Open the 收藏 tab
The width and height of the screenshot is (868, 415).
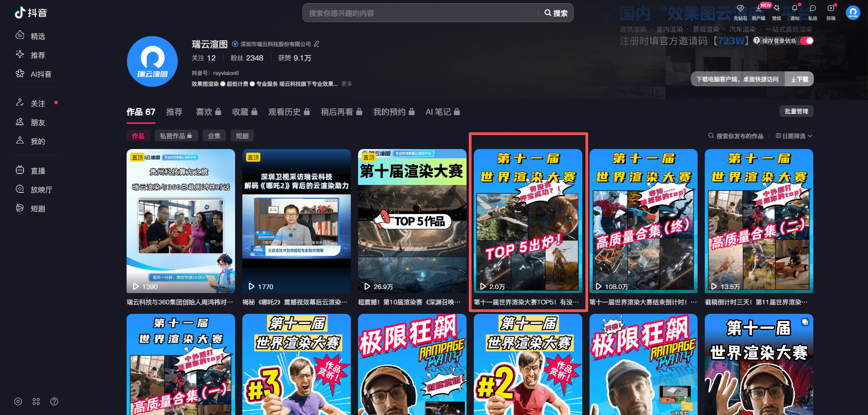click(x=245, y=112)
